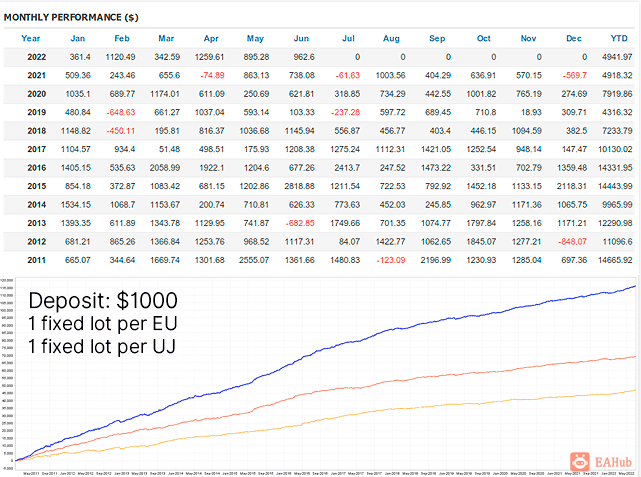This screenshot has height=477, width=641.
Task: Select the 2012 year row label
Action: point(37,242)
